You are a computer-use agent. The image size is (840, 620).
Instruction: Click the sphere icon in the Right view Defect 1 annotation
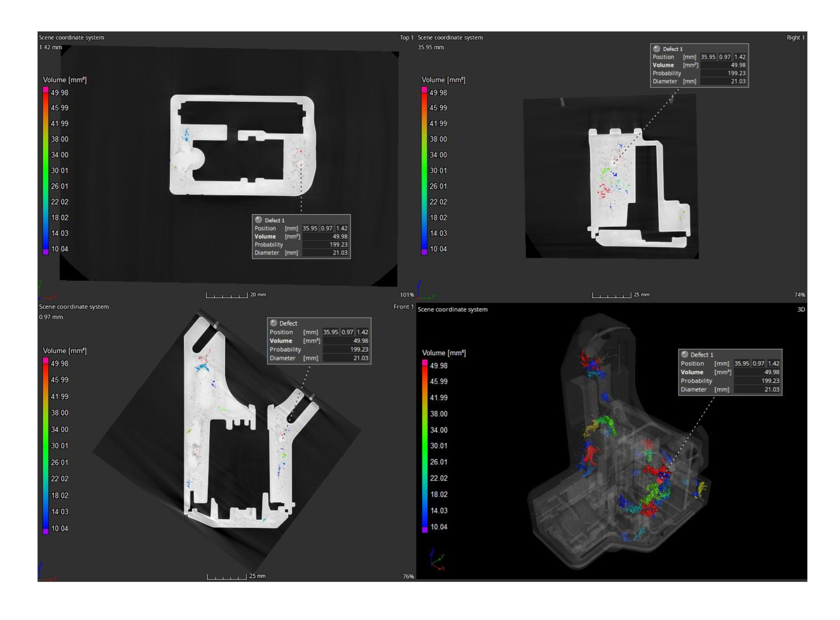(657, 49)
